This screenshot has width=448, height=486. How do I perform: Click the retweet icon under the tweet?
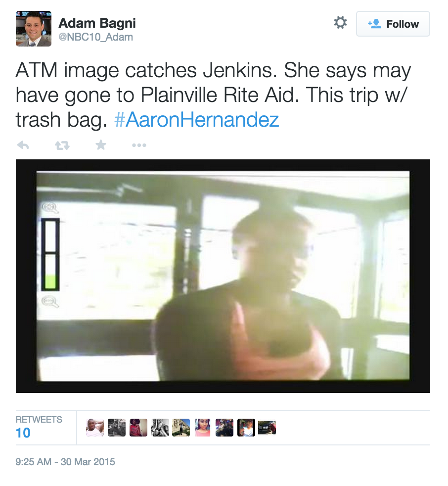(62, 145)
